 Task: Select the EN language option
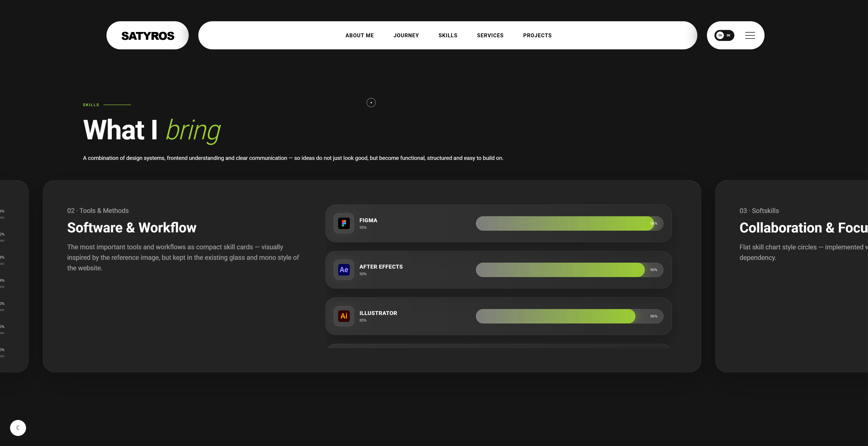click(720, 35)
